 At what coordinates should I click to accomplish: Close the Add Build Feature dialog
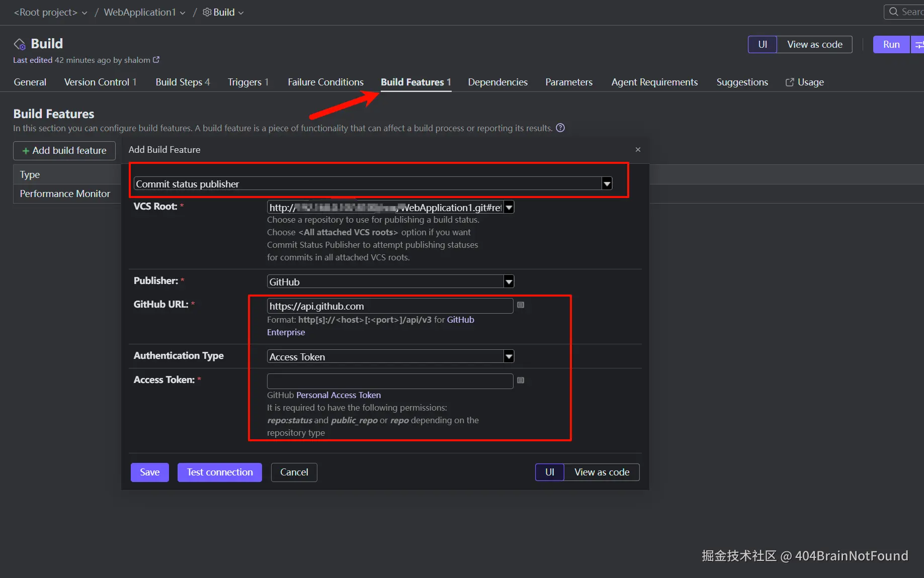pyautogui.click(x=638, y=150)
